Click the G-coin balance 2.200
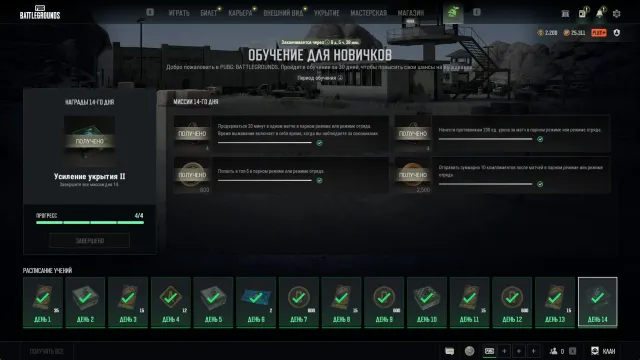Screen dimensions: 640x360 [547, 33]
